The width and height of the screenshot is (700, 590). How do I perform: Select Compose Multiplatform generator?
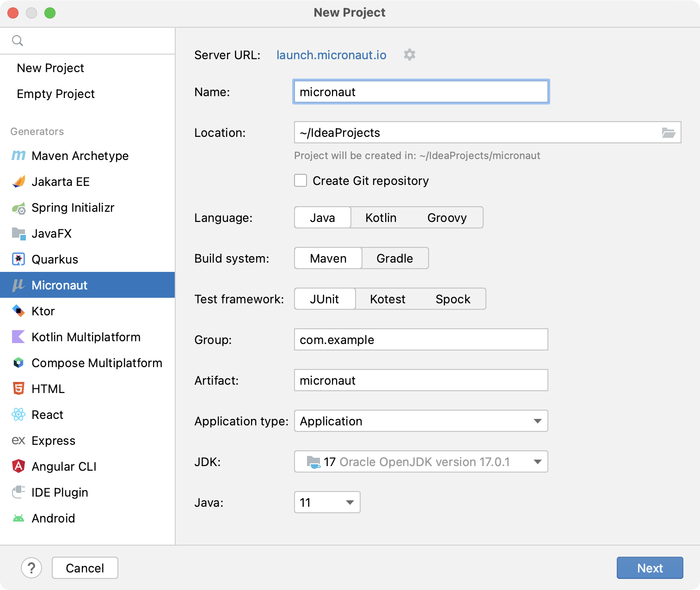click(87, 363)
